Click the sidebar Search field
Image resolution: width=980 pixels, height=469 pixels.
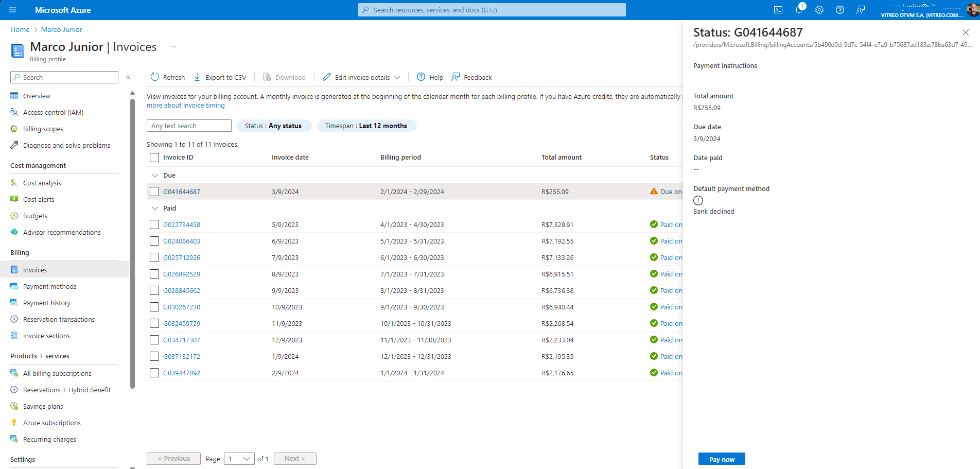(64, 77)
